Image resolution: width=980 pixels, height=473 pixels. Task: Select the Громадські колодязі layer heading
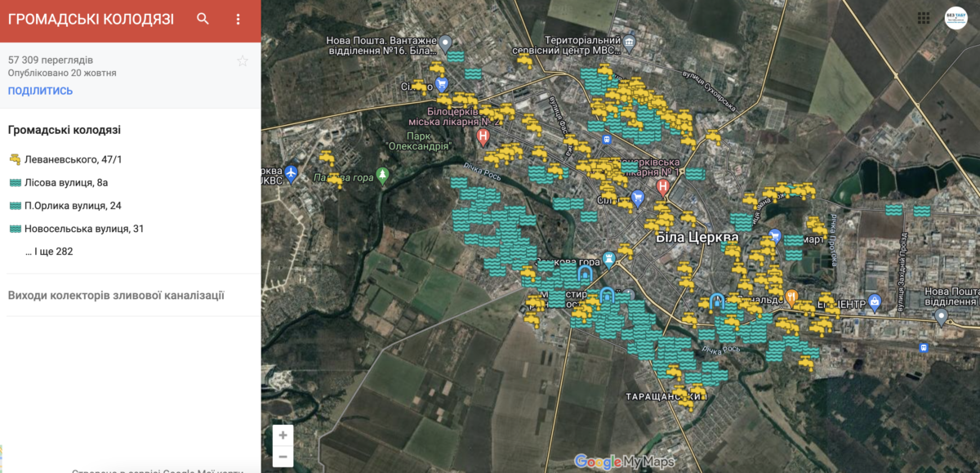65,130
